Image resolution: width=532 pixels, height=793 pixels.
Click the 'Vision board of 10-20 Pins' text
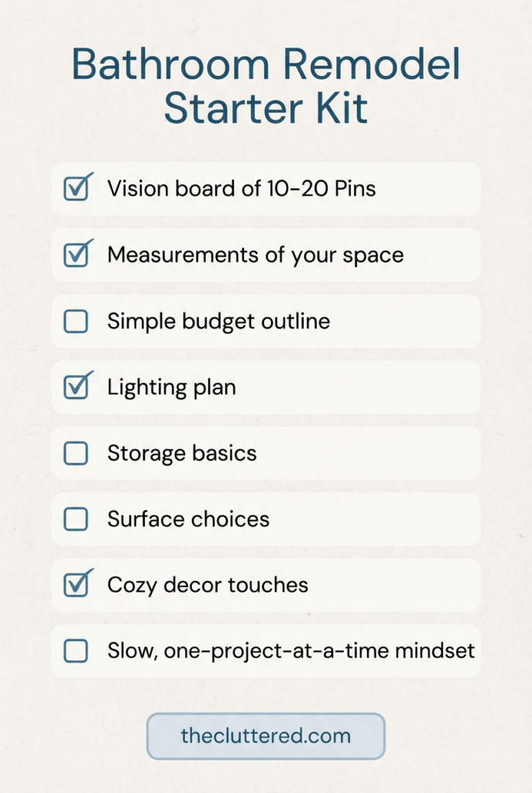[241, 189]
